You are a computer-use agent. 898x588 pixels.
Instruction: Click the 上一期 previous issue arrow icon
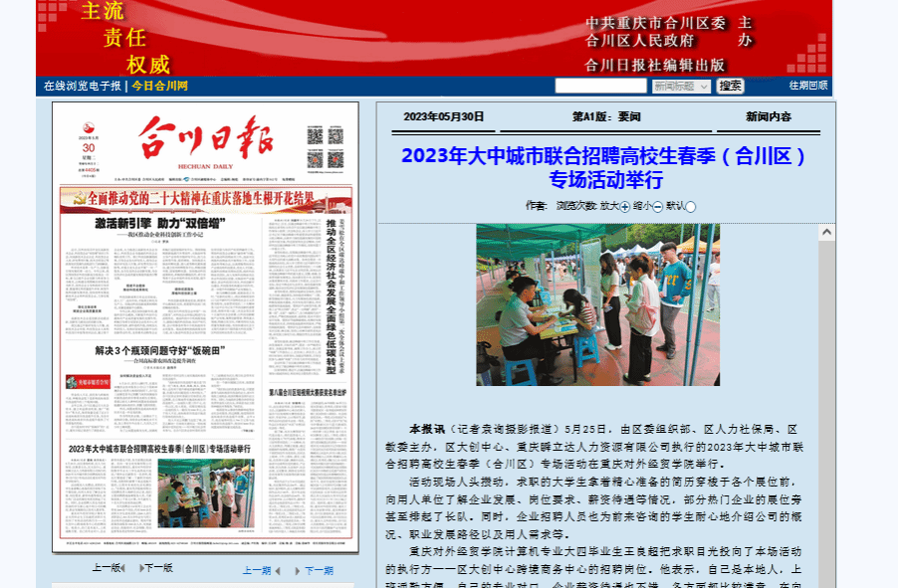point(278,571)
